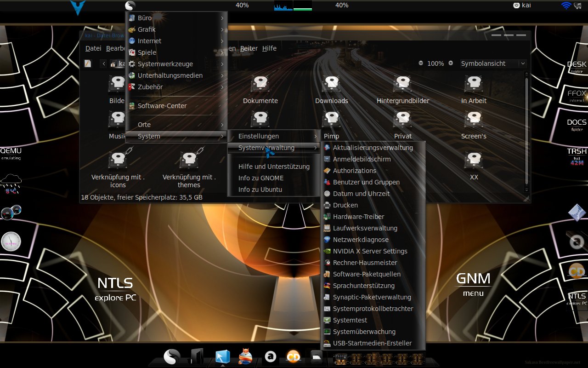Viewport: 588px width, 368px height.
Task: Click the Netzwerkdiagnose icon
Action: (327, 240)
